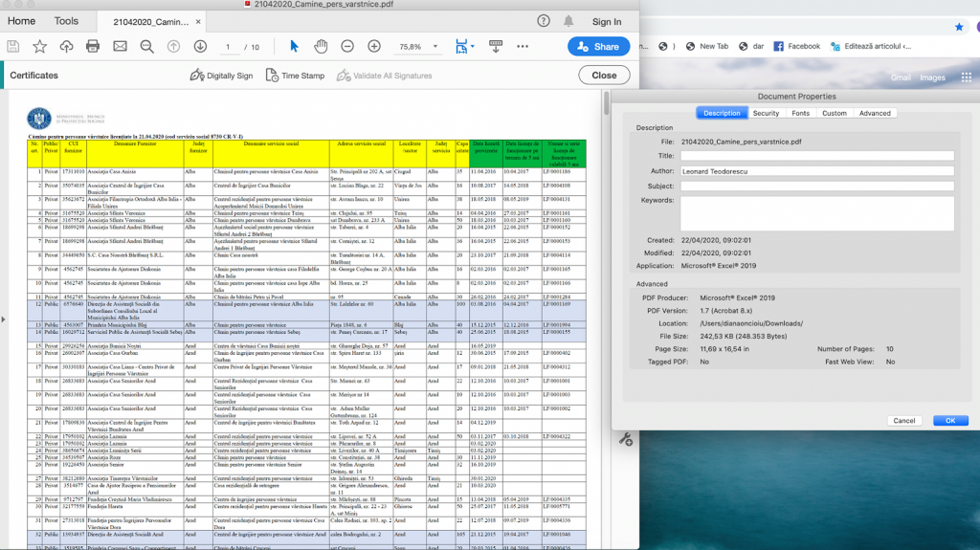The image size is (980, 550).
Task: Click the Author field with Leonard Teodorescu
Action: coord(817,170)
